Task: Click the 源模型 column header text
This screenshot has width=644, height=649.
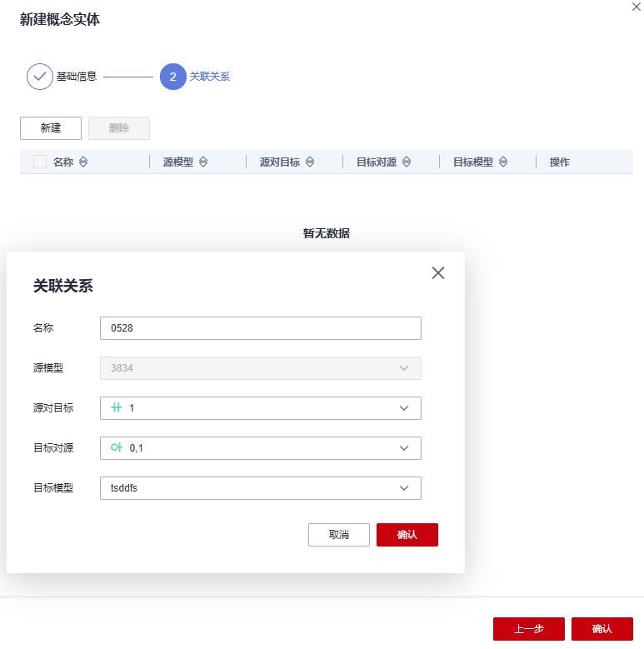Action: coord(178,162)
